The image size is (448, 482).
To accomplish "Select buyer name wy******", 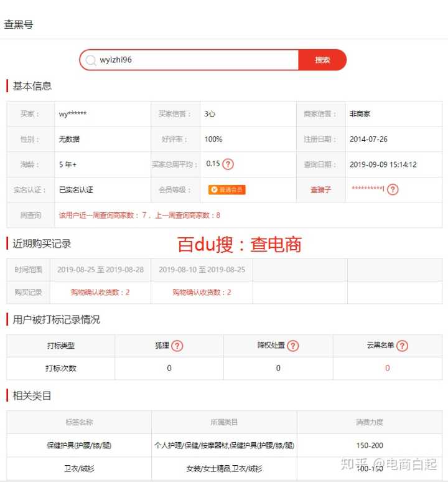I will 73,114.
